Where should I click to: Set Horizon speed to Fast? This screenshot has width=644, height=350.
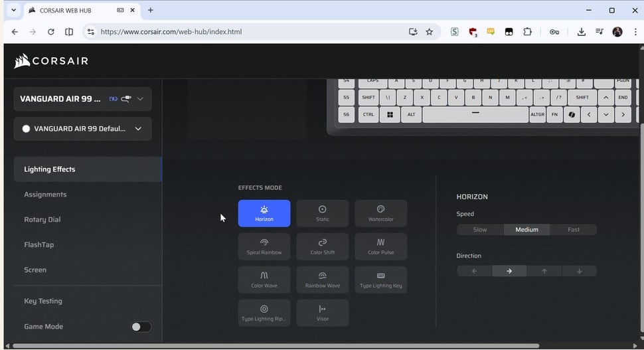574,230
